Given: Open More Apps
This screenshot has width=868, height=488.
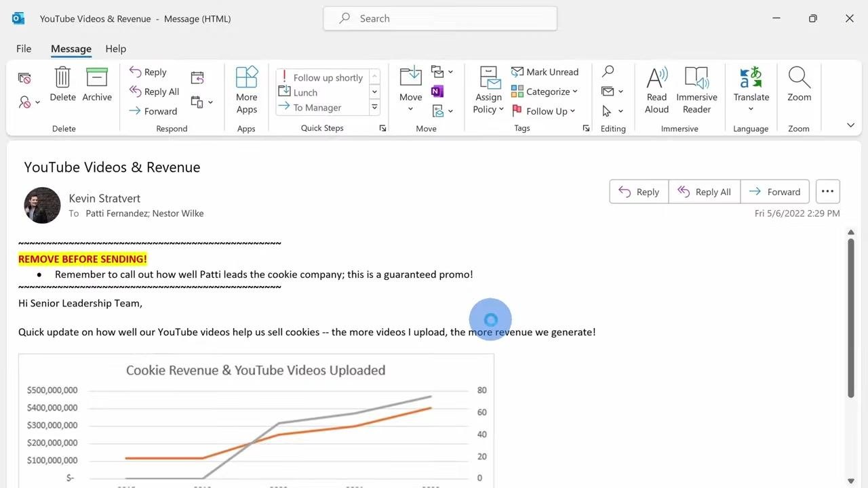Looking at the screenshot, I should [x=247, y=90].
